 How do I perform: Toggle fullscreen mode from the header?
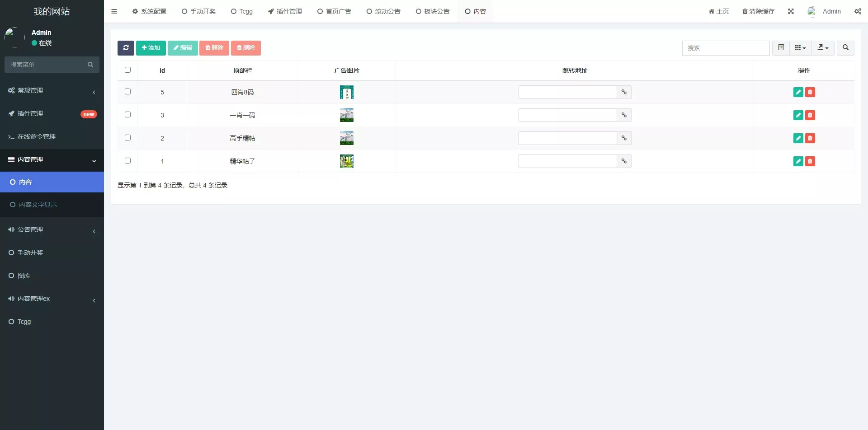point(791,11)
